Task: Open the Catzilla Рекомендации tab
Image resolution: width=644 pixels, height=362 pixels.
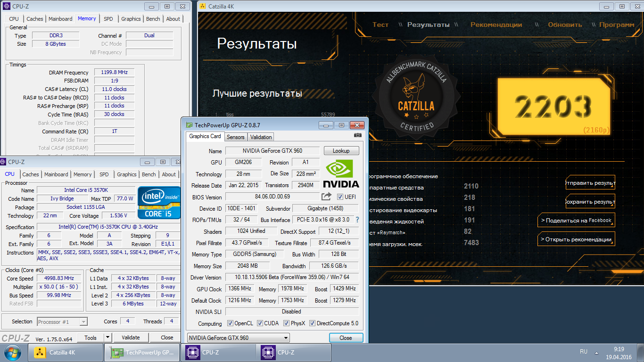Action: [x=496, y=25]
